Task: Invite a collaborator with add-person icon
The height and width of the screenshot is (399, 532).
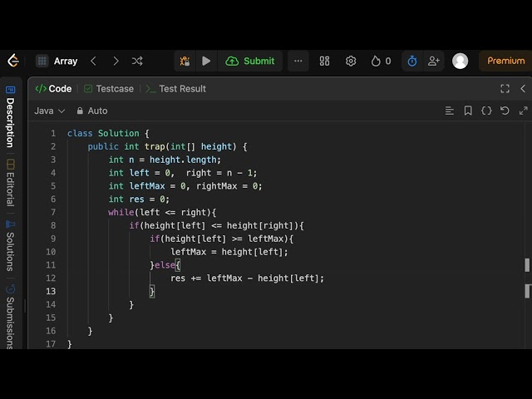Action: coord(434,61)
